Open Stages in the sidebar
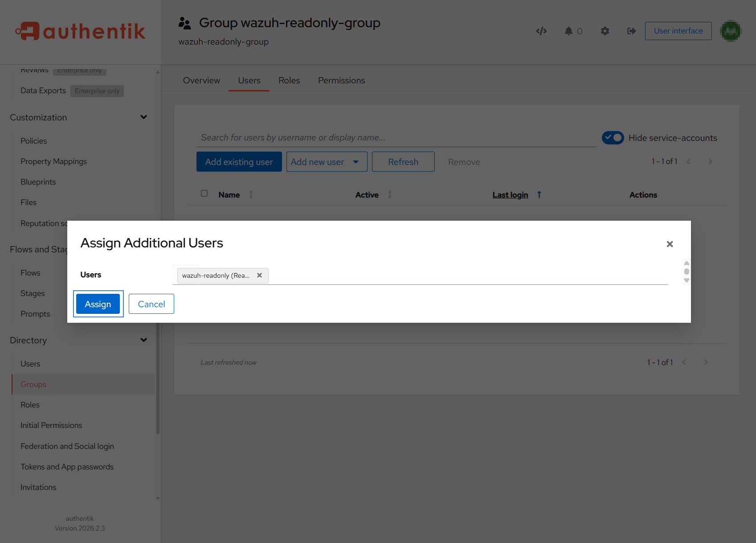This screenshot has width=756, height=543. pyautogui.click(x=33, y=293)
